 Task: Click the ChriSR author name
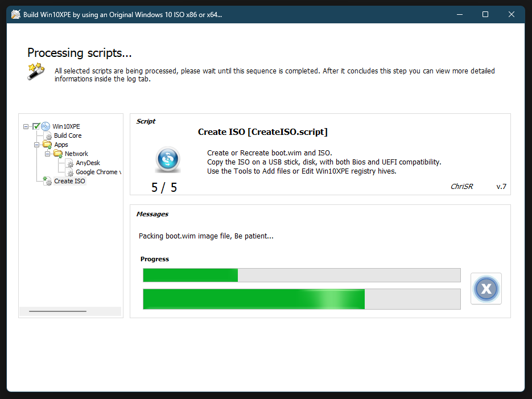[461, 187]
